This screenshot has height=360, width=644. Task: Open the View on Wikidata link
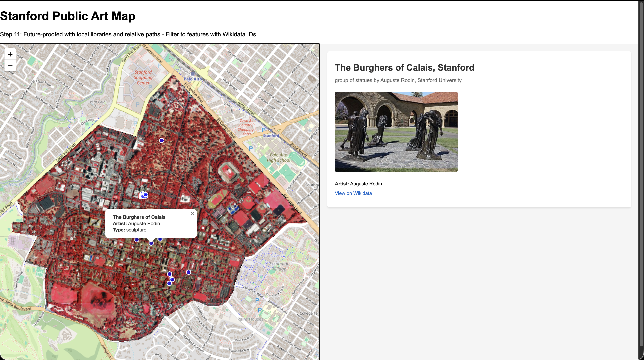pyautogui.click(x=353, y=193)
